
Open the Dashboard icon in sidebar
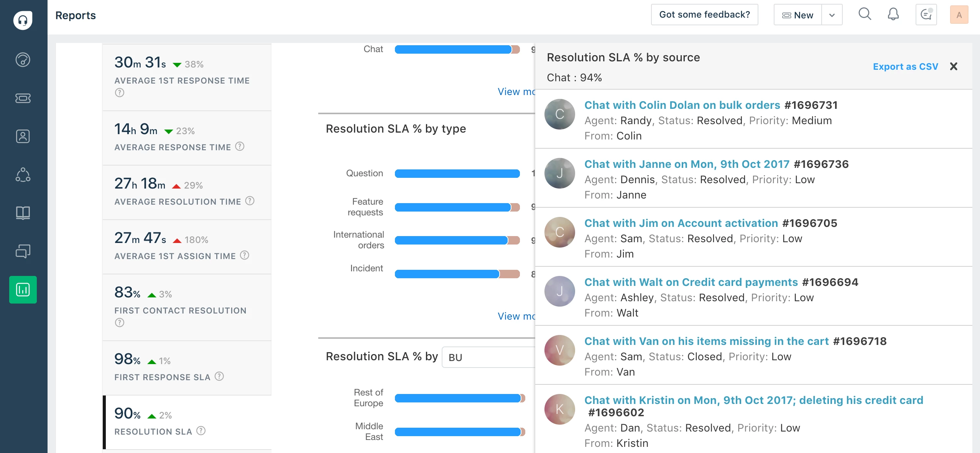click(x=23, y=60)
